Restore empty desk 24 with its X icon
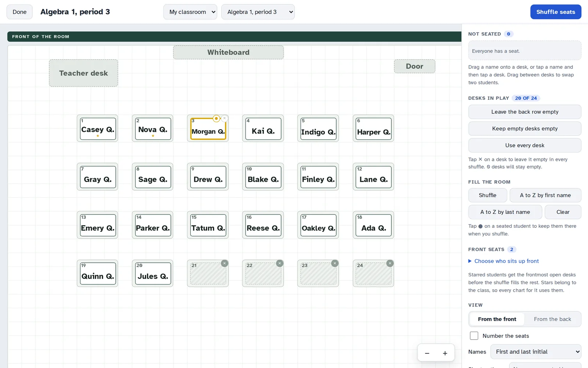 tap(390, 263)
